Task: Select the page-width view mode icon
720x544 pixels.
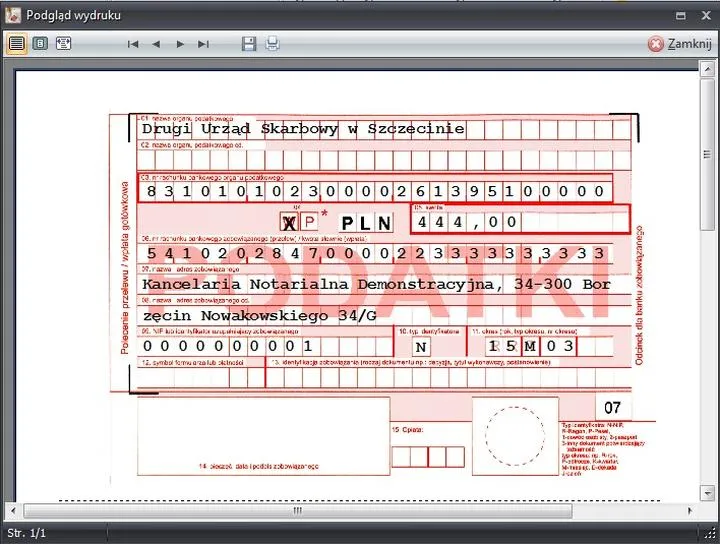Action: pos(17,44)
